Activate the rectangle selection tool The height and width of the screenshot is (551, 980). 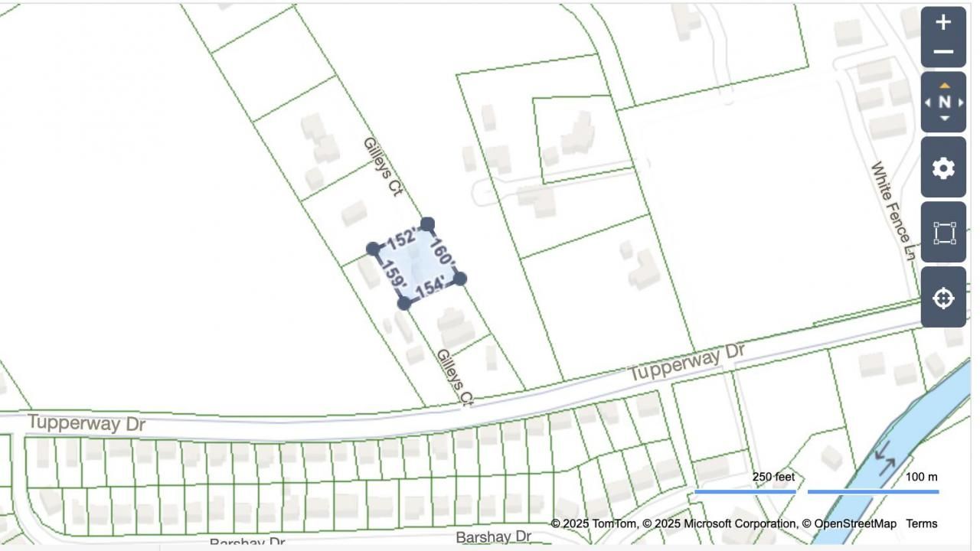point(943,233)
